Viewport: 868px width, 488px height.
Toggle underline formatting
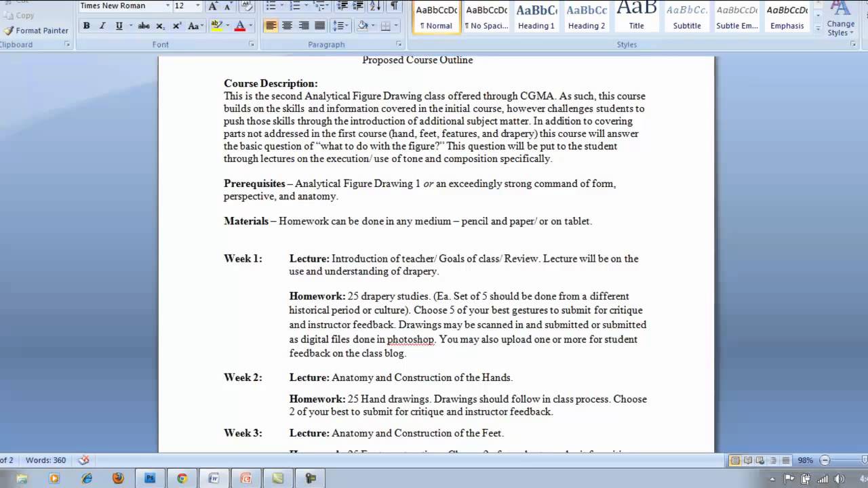point(119,26)
